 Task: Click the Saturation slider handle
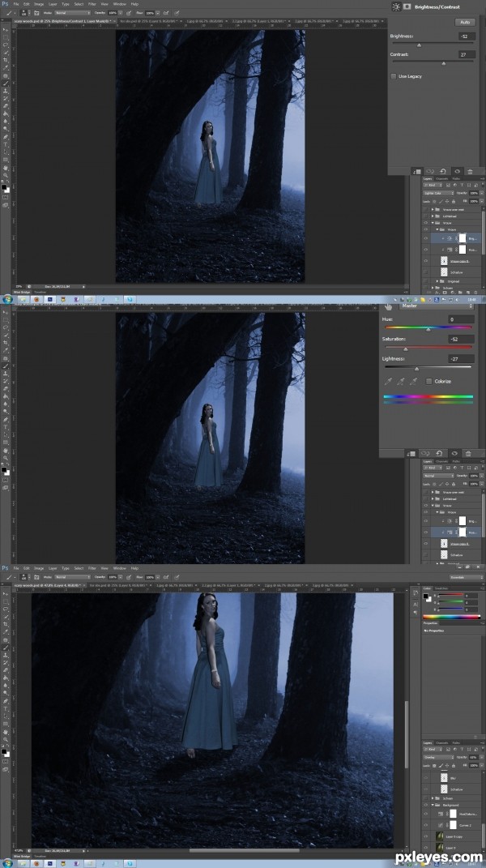[x=406, y=348]
